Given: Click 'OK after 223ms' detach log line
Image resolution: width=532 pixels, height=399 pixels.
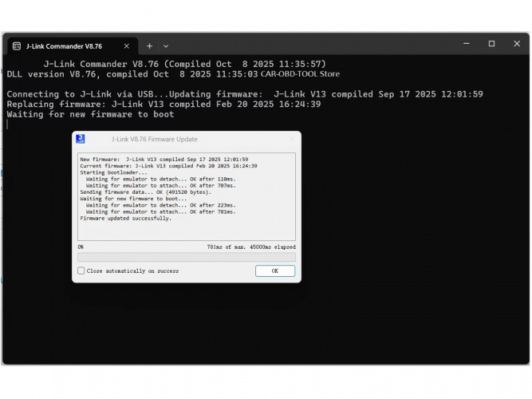Looking at the screenshot, I should [x=160, y=205].
